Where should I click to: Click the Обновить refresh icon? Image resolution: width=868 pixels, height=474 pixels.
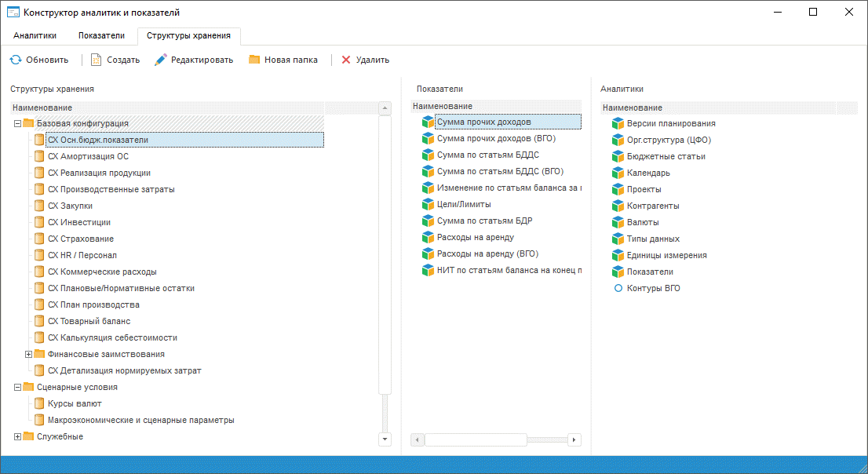coord(16,60)
